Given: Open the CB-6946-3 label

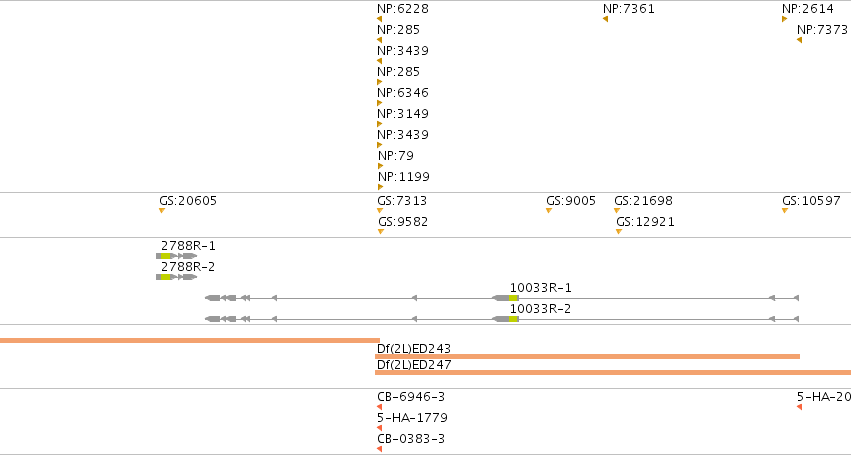Looking at the screenshot, I should click(x=411, y=397).
